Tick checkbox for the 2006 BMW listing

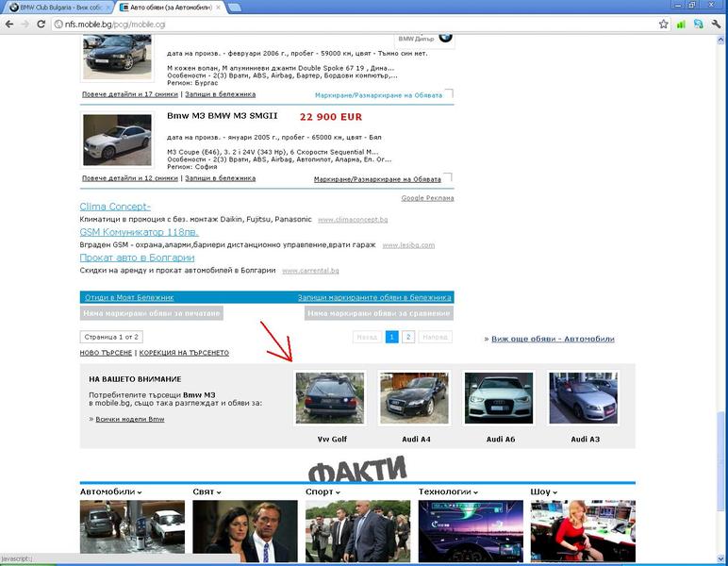click(x=449, y=93)
